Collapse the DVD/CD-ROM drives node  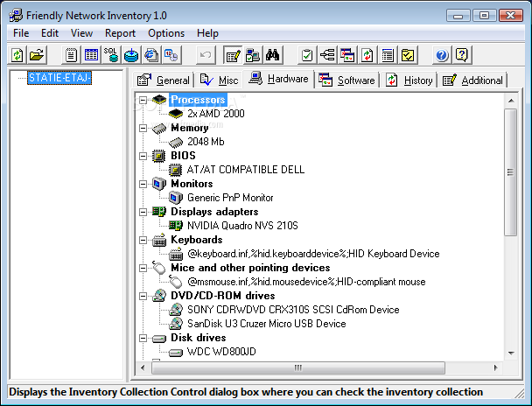(x=143, y=296)
